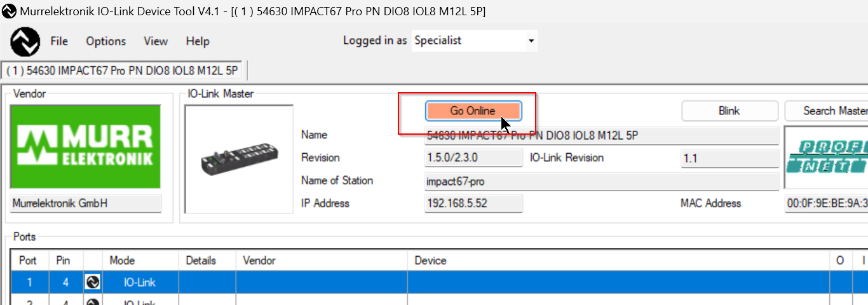Viewport: 868px width, 305px height.
Task: Open the Options menu
Action: pos(106,41)
